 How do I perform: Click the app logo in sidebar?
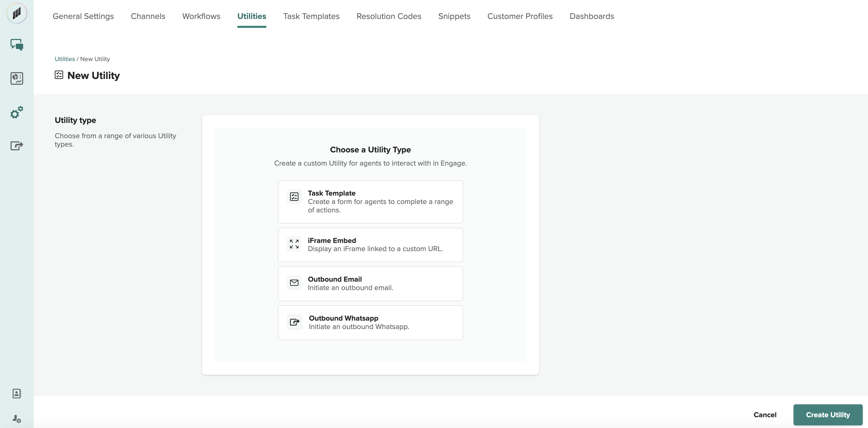(x=17, y=13)
